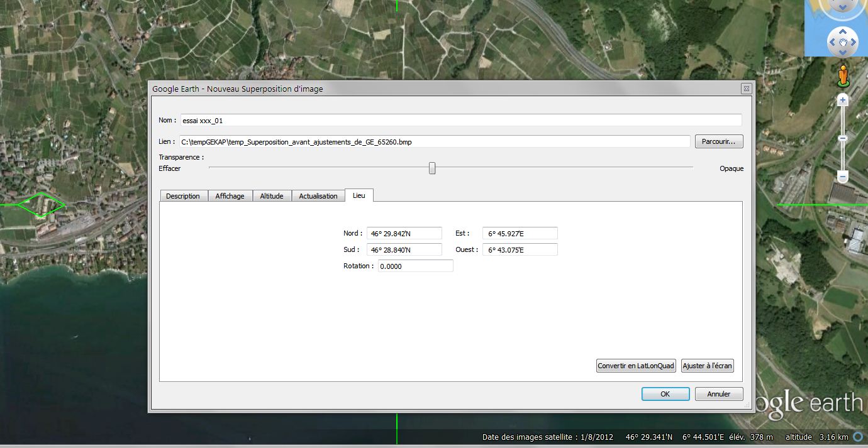Go to the Actualisation tab
868x448 pixels.
318,196
